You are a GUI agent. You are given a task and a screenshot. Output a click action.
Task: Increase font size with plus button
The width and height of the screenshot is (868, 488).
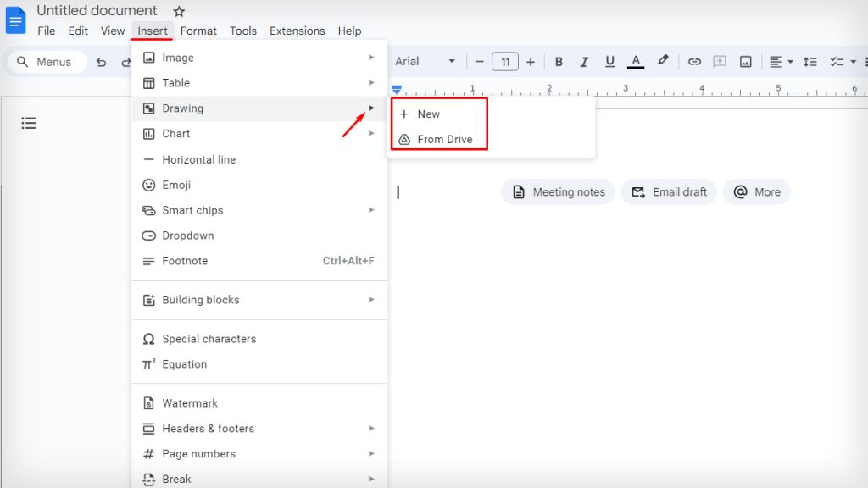point(531,61)
